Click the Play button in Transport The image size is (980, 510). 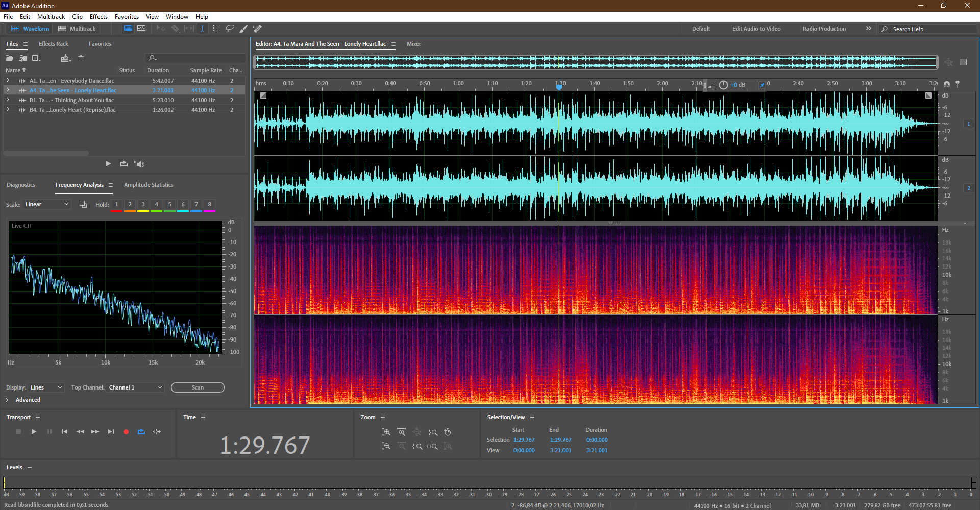(34, 432)
